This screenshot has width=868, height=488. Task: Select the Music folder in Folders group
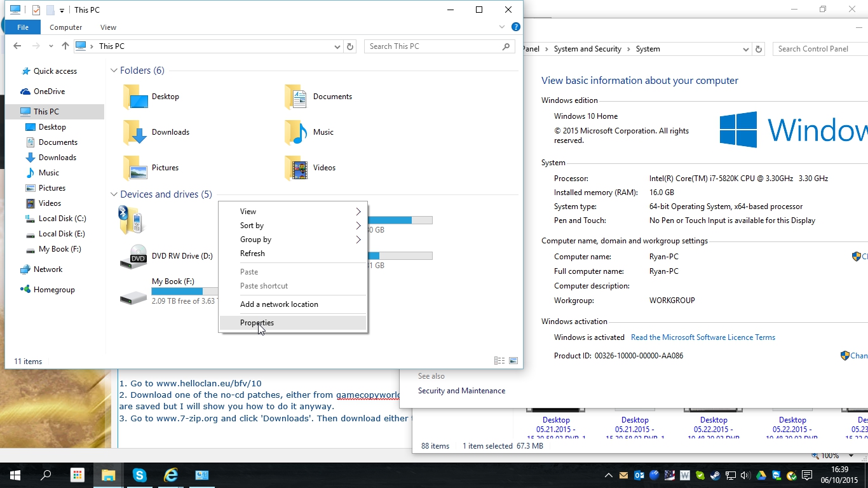coord(309,132)
